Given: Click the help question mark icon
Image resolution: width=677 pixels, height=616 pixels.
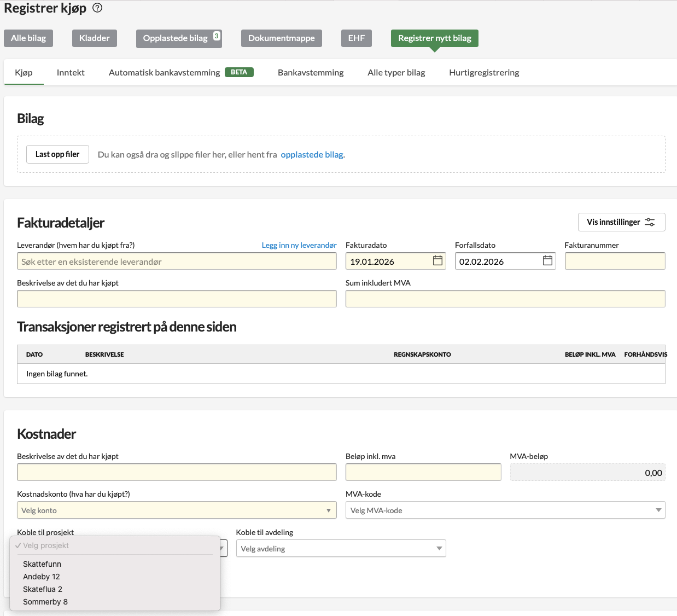Looking at the screenshot, I should point(97,8).
